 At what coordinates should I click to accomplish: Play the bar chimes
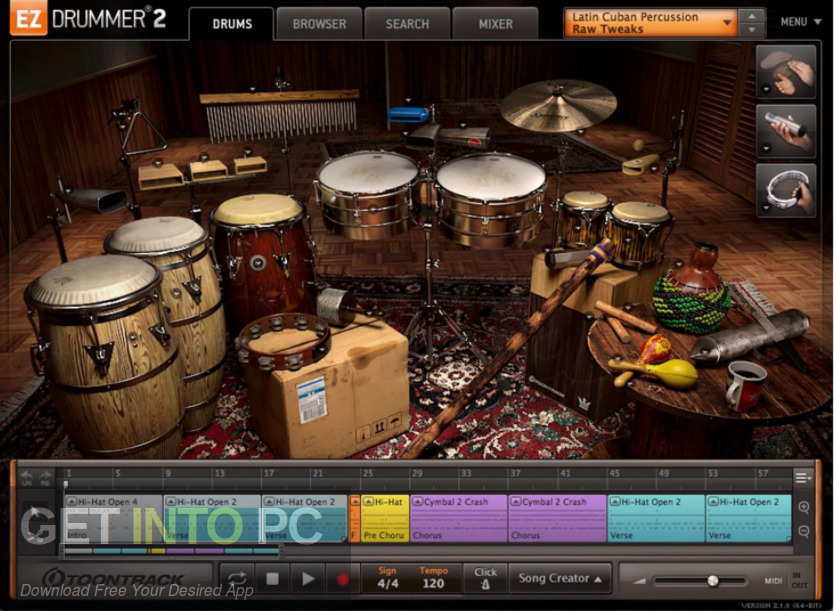coord(280,116)
